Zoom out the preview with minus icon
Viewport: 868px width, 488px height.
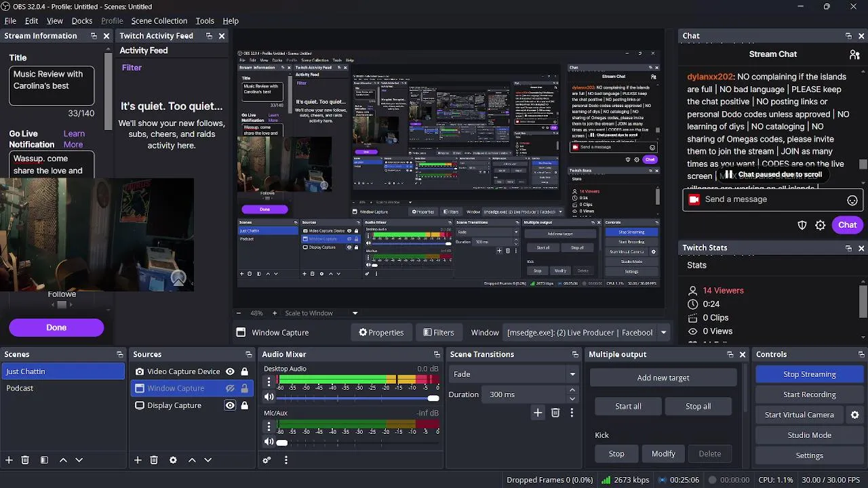click(x=238, y=313)
